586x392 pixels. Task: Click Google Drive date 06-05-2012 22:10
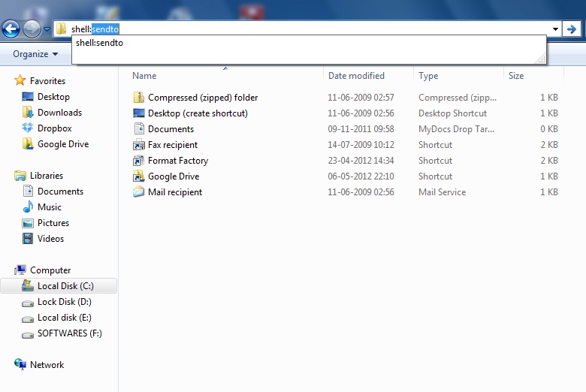point(361,176)
